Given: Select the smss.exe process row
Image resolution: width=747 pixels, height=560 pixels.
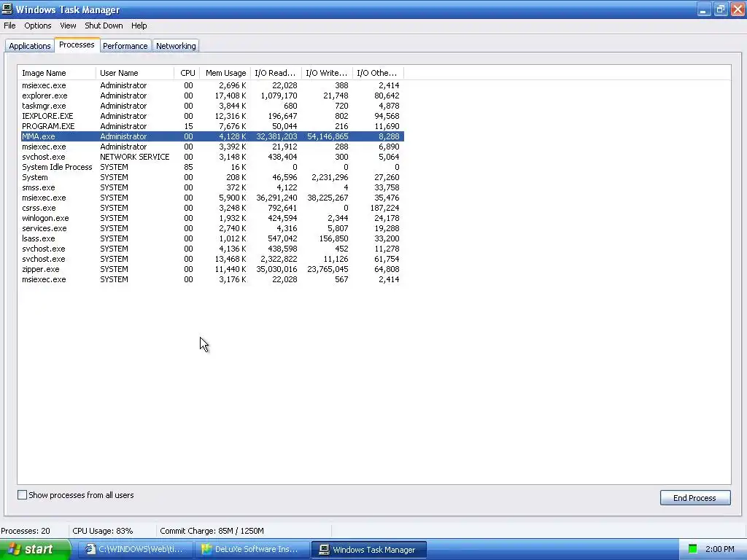Looking at the screenshot, I should 211,187.
